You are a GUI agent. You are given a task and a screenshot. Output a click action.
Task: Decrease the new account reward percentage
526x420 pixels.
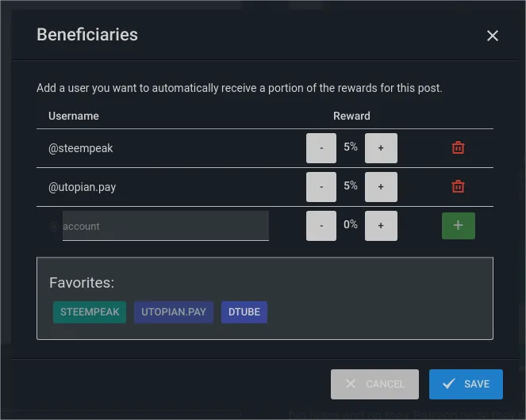321,226
